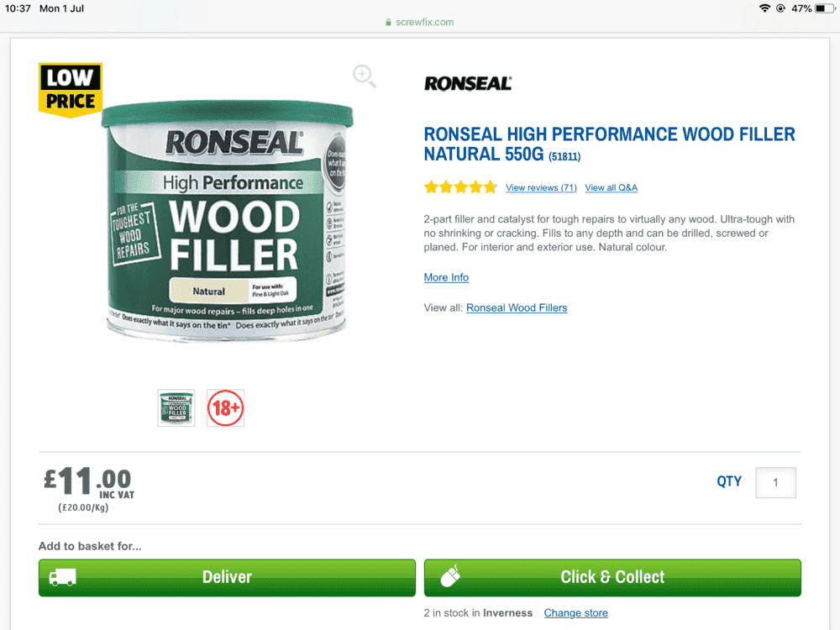This screenshot has height=630, width=840.
Task: Click the magnifier zoom icon on product image
Action: (365, 76)
